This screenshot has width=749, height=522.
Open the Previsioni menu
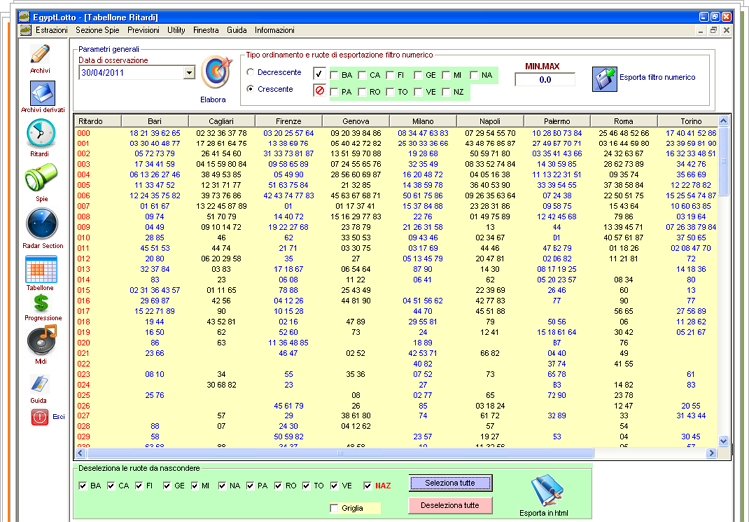[x=143, y=30]
